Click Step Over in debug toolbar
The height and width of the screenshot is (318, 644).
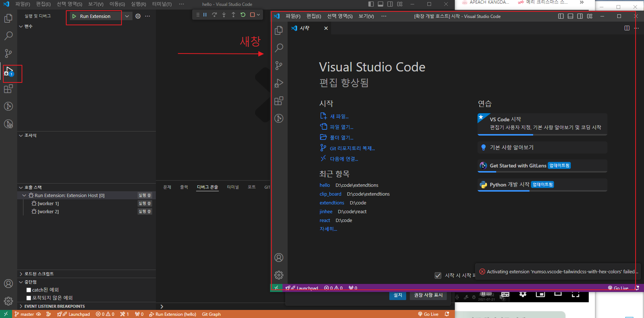(x=214, y=15)
